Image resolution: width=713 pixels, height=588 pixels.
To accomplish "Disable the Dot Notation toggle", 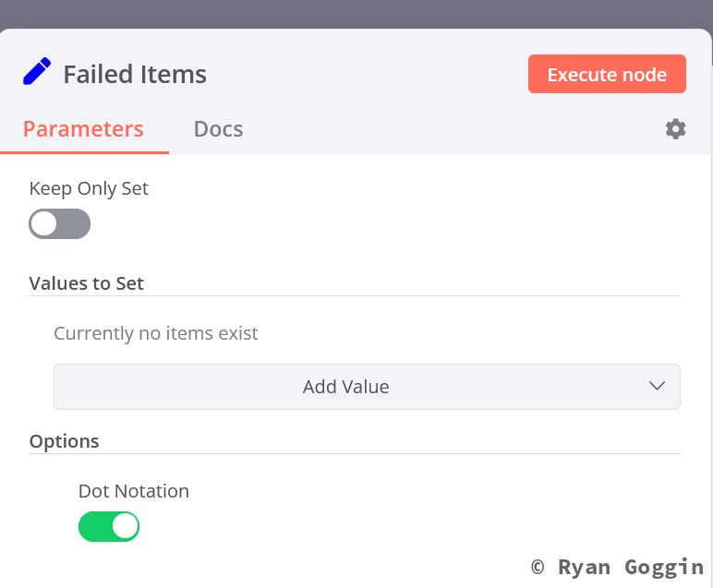I will tap(109, 526).
